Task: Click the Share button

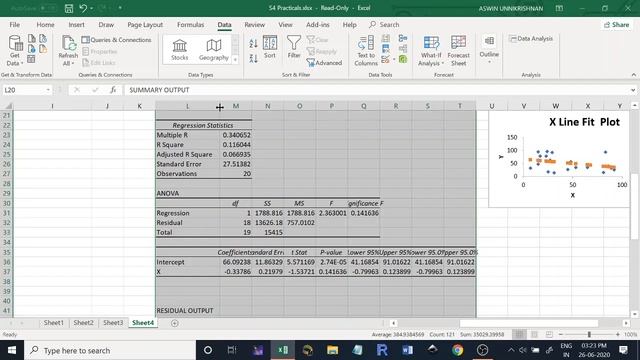Action: (617, 25)
